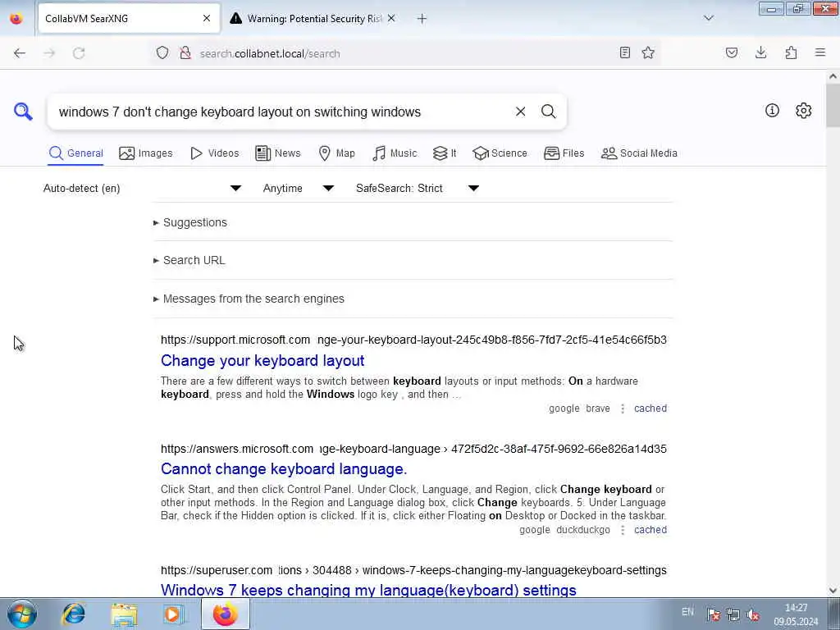Switch to the Music search tab
840x630 pixels.
(x=395, y=153)
